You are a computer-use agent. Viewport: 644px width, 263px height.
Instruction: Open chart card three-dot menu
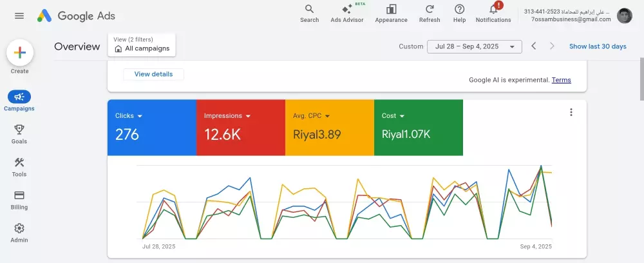click(x=571, y=112)
